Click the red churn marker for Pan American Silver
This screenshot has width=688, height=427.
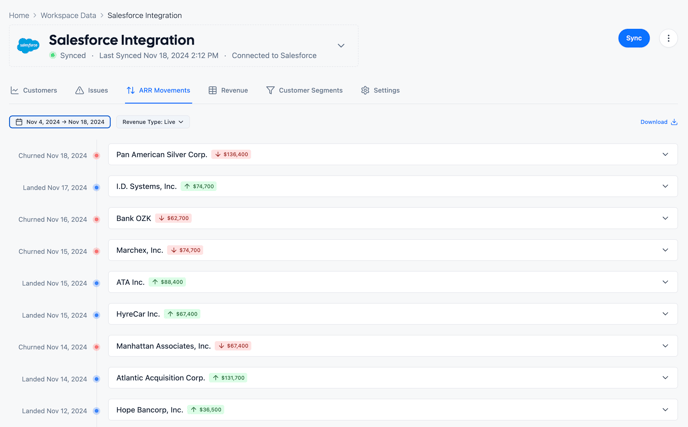[x=97, y=156]
